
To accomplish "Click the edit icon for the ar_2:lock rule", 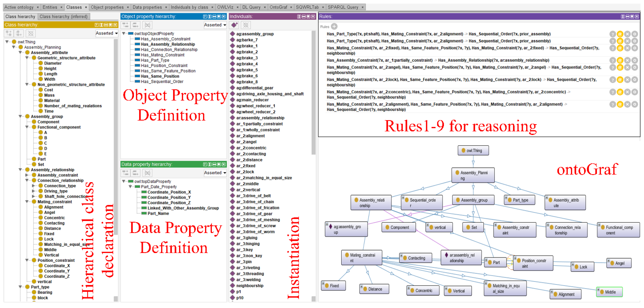I will pos(635,80).
